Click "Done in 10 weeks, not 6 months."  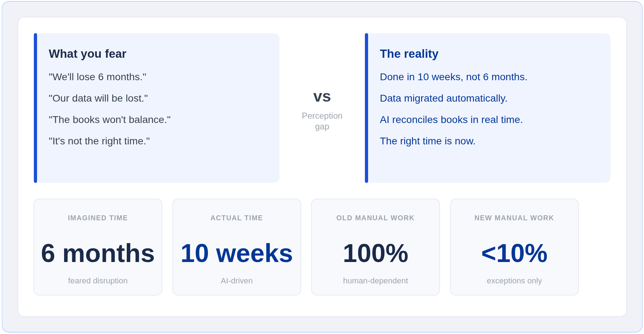tap(453, 77)
